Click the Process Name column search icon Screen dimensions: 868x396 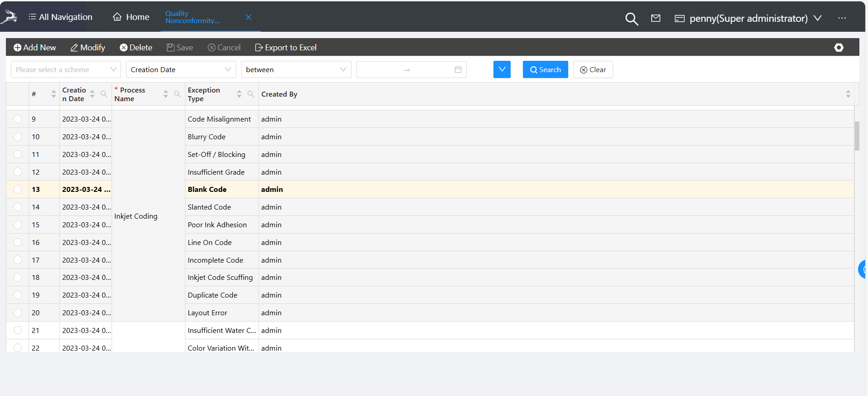(x=177, y=94)
